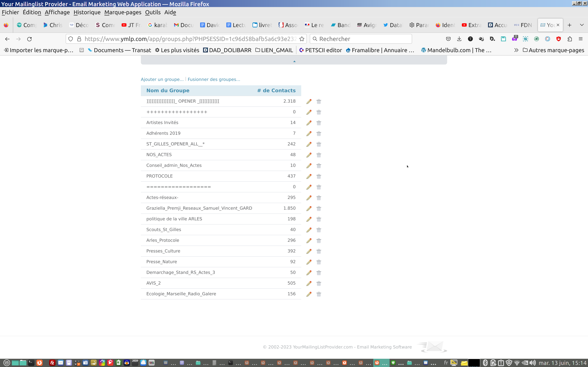Reload the current page
The image size is (588, 367).
coord(29,39)
